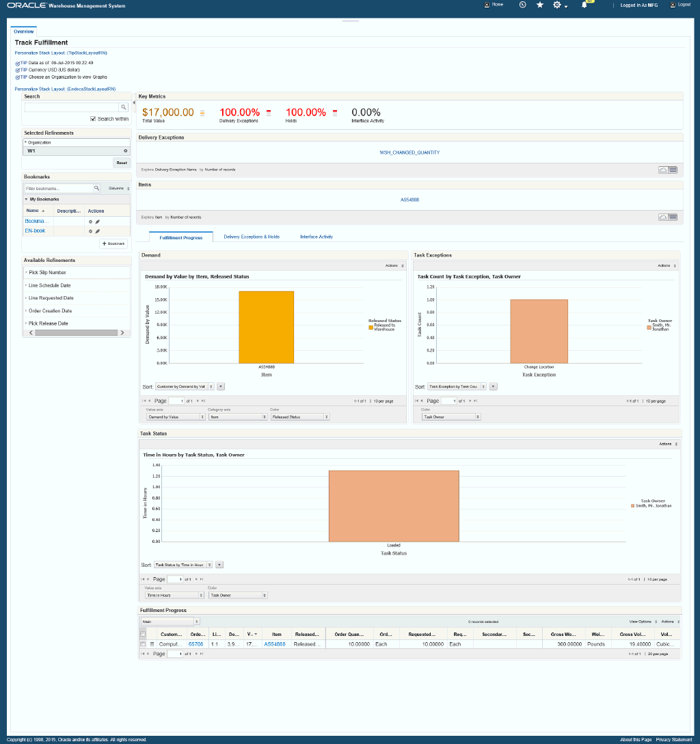
Task: Expand Line Schedule Date refinement
Action: (x=26, y=285)
